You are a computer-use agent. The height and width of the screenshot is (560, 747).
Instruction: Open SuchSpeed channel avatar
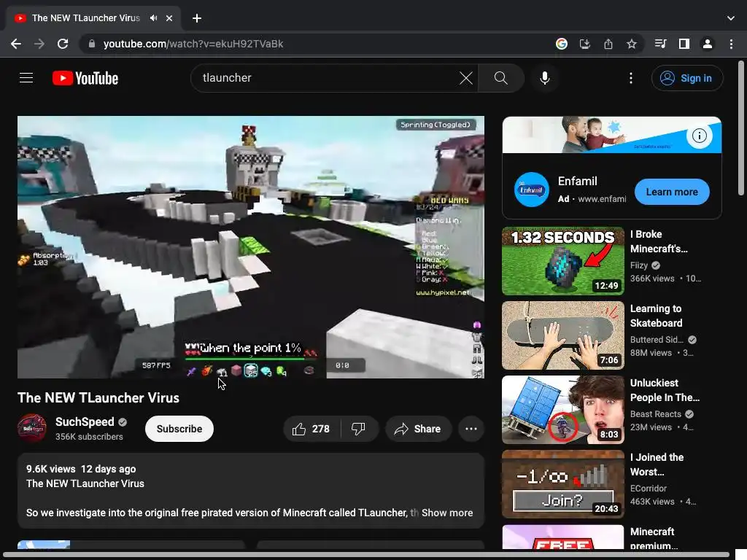click(x=32, y=428)
